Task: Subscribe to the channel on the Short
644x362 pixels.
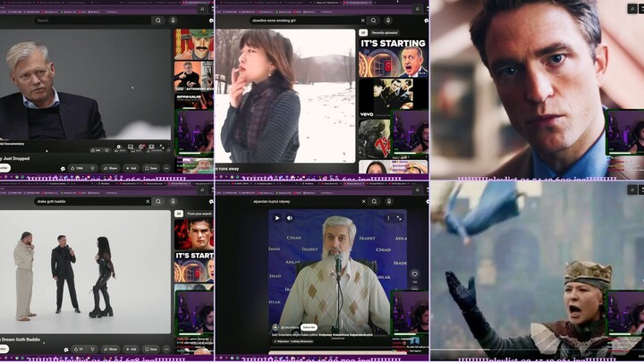Action: pos(309,327)
